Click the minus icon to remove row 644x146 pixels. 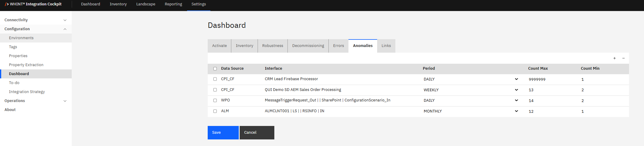(623, 58)
